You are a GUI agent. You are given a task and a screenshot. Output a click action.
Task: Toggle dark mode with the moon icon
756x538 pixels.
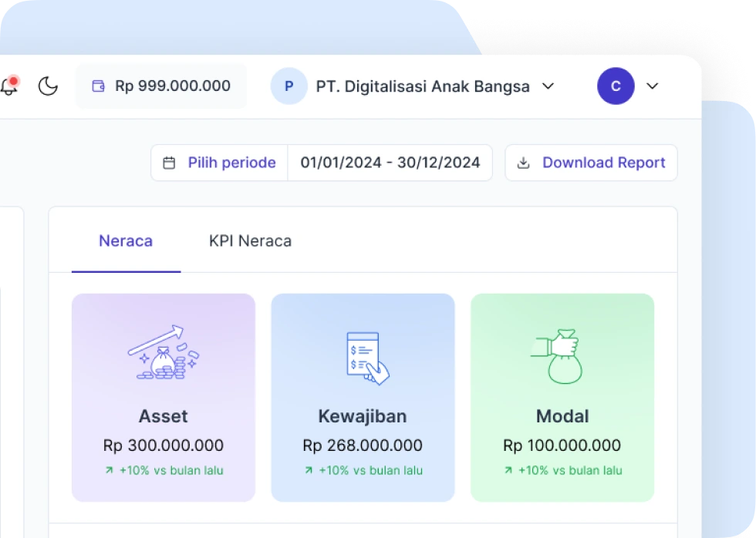48,86
